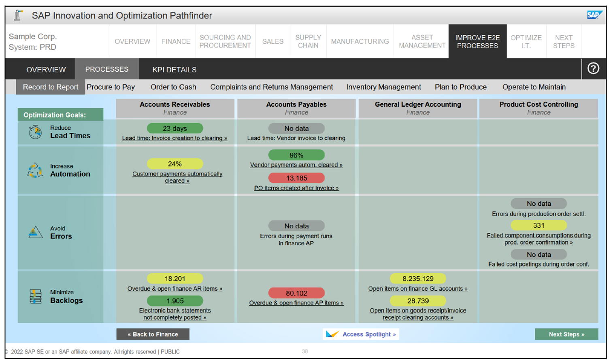Select the Increase Automation arrows icon

(x=34, y=170)
